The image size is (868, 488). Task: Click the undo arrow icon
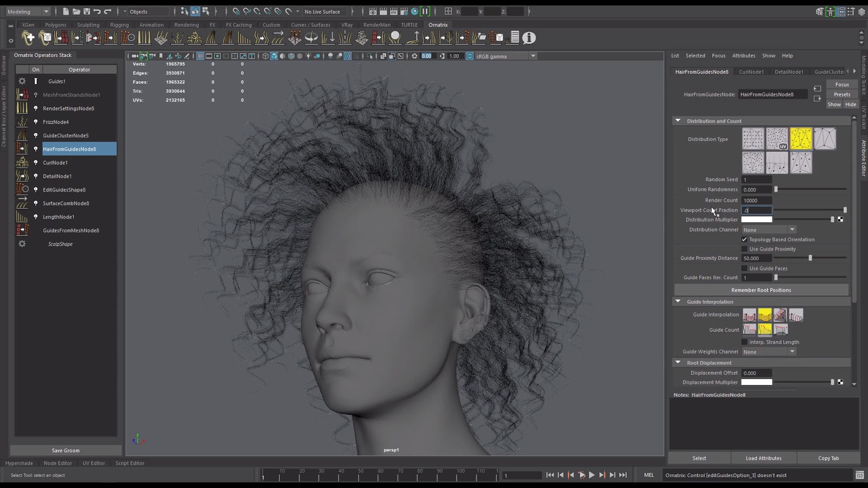tap(97, 11)
